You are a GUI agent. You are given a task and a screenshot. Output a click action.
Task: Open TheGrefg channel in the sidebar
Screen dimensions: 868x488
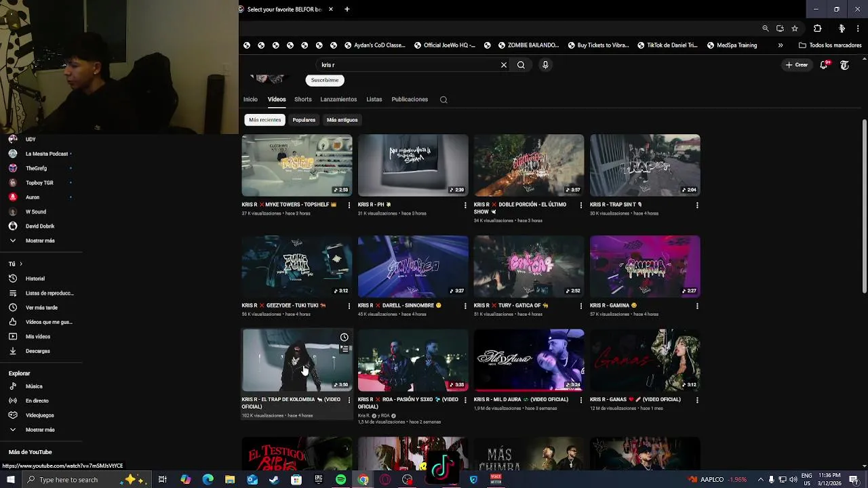36,168
